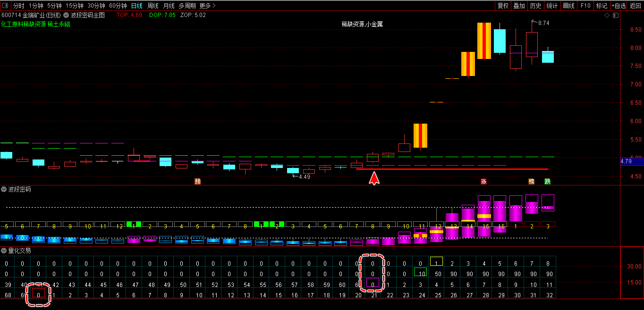Collapse the 量化交易 indicator panel

(x=4, y=251)
